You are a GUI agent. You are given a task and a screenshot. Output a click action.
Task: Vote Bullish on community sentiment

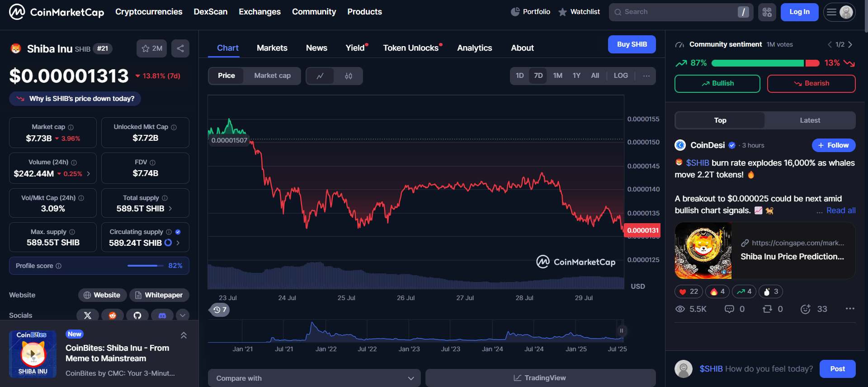[717, 84]
